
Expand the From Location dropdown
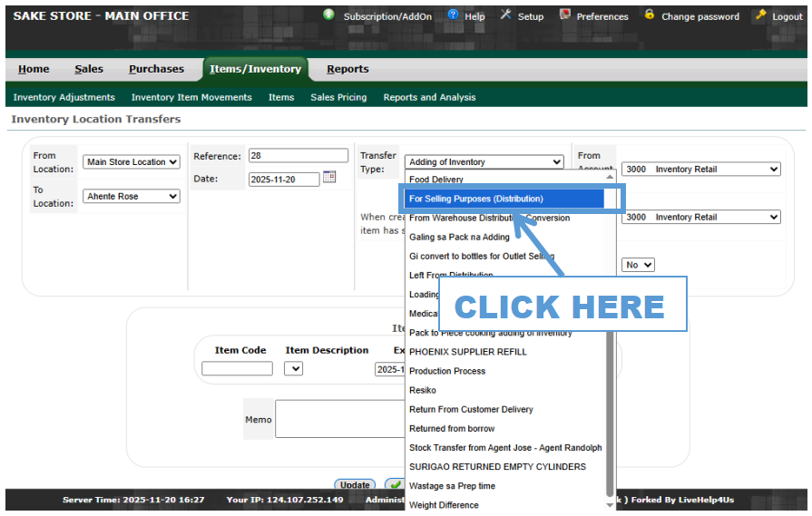coord(132,162)
